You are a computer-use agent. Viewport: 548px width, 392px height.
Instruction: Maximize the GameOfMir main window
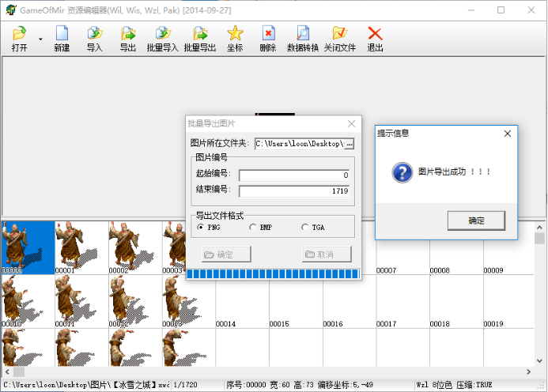pyautogui.click(x=501, y=9)
